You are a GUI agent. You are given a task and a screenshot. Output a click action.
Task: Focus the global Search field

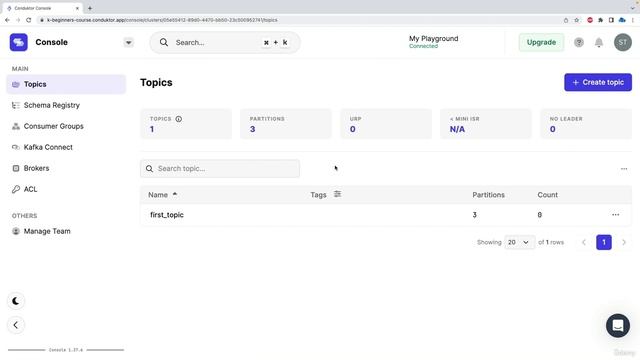[225, 42]
